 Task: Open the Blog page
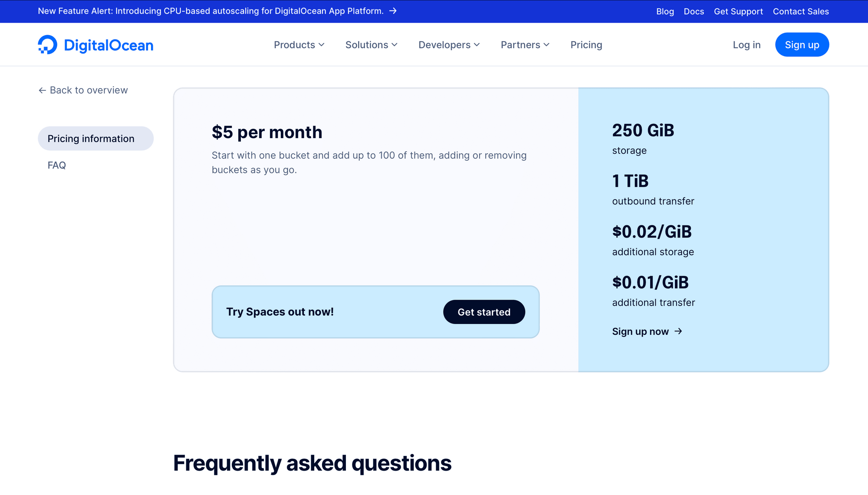point(665,11)
